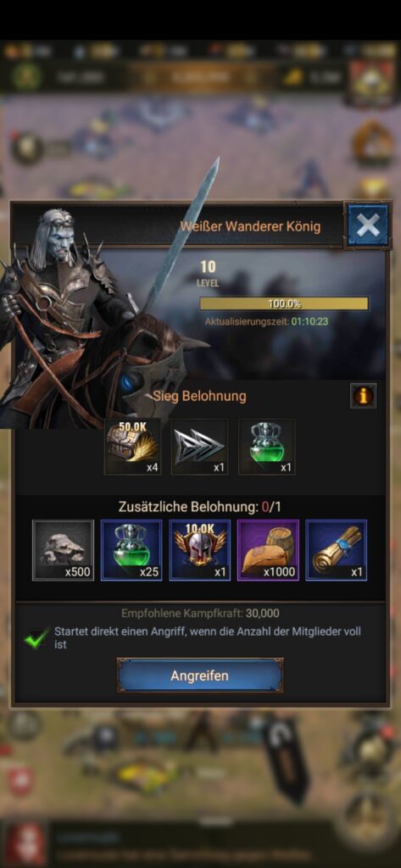Viewport: 401px width, 868px height.
Task: Tap the 50.0K grain chest reward
Action: tap(132, 447)
